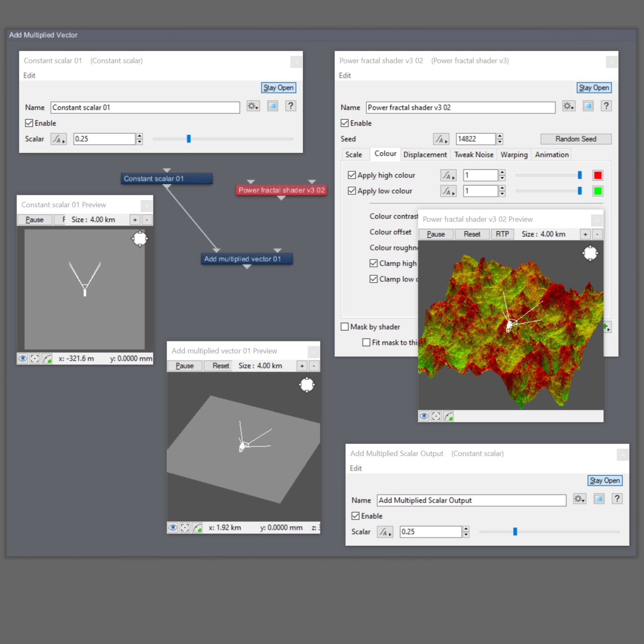Screen dimensions: 644x644
Task: Toggle Enable checkbox in Add Multiplied Scalar Output window
Action: point(355,516)
